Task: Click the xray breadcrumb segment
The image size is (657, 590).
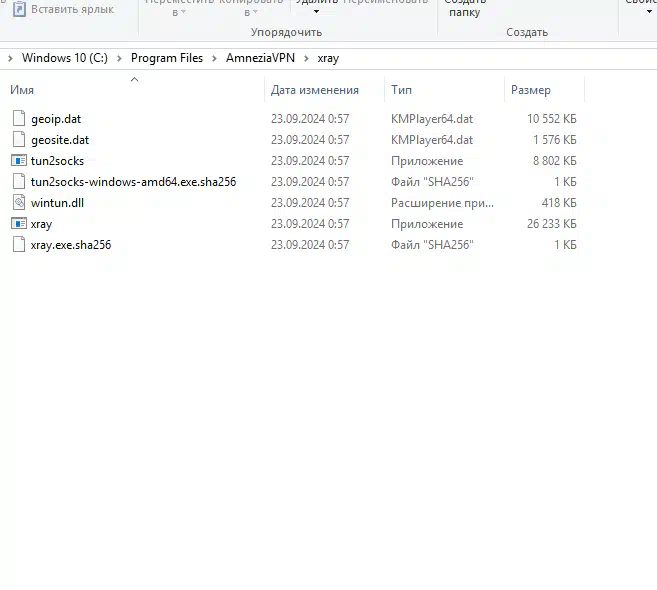Action: point(328,58)
